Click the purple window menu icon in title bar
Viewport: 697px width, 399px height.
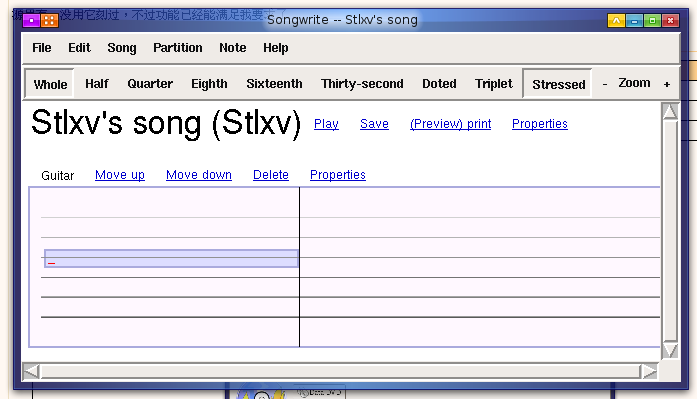click(32, 20)
